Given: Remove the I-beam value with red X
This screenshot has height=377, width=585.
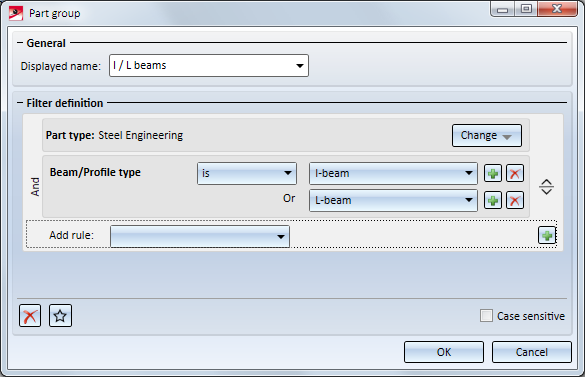Looking at the screenshot, I should 515,174.
